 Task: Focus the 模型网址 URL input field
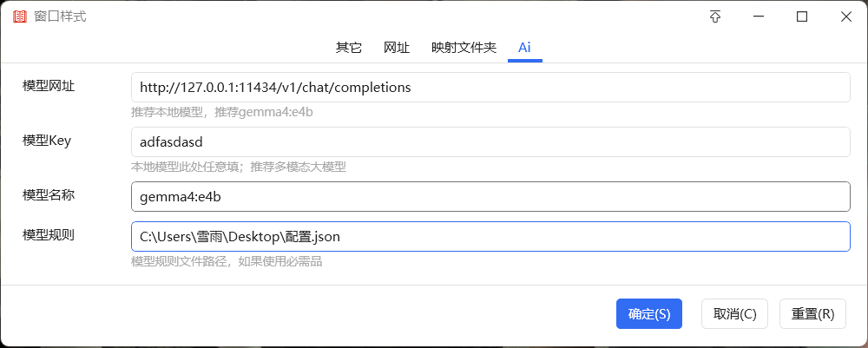click(490, 88)
